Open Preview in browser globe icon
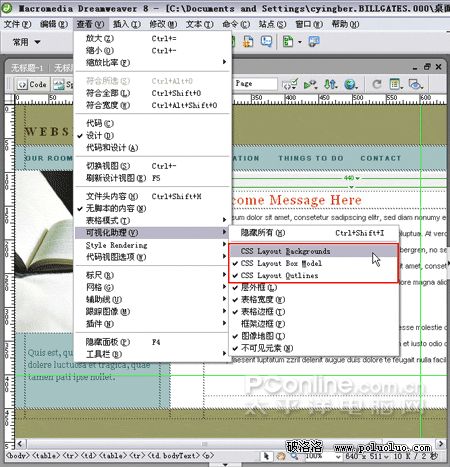 (351, 84)
